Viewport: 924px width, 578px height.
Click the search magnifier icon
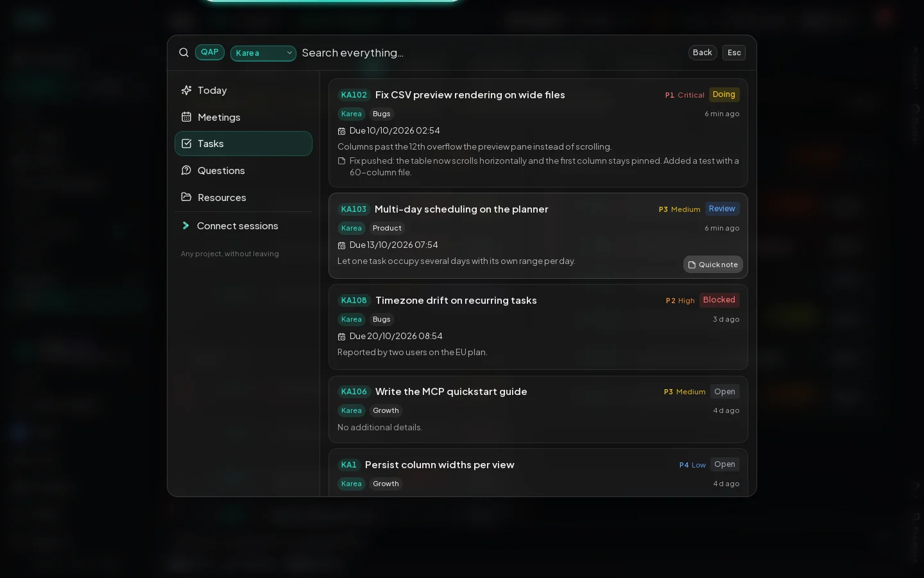(x=184, y=53)
